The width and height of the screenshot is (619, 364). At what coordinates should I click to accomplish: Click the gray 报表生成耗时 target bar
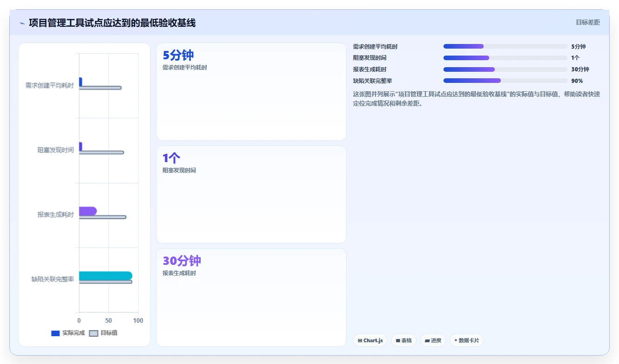point(102,217)
